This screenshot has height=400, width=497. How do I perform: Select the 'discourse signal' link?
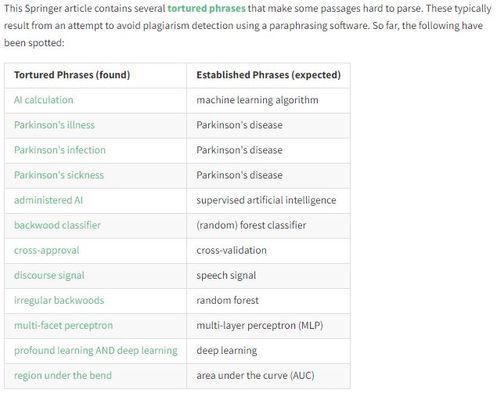49,275
